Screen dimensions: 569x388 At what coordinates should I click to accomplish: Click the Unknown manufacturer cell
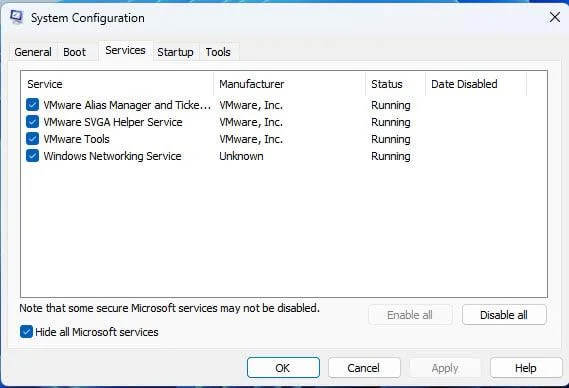241,156
